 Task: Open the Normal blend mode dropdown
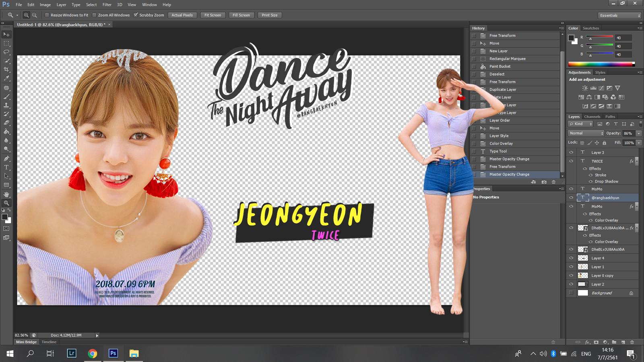[586, 133]
